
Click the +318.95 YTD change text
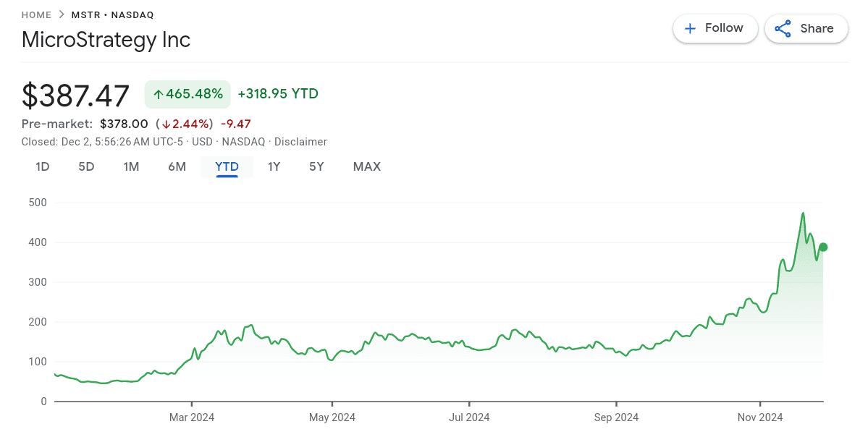tap(278, 94)
